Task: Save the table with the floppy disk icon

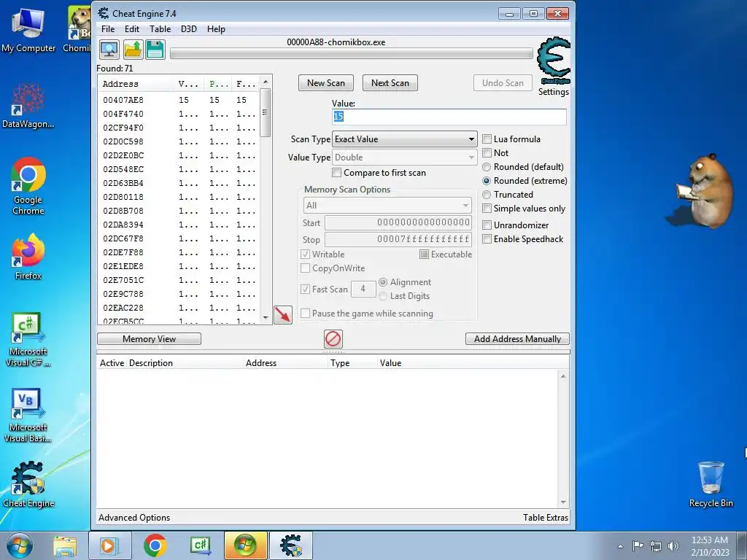Action: point(155,50)
